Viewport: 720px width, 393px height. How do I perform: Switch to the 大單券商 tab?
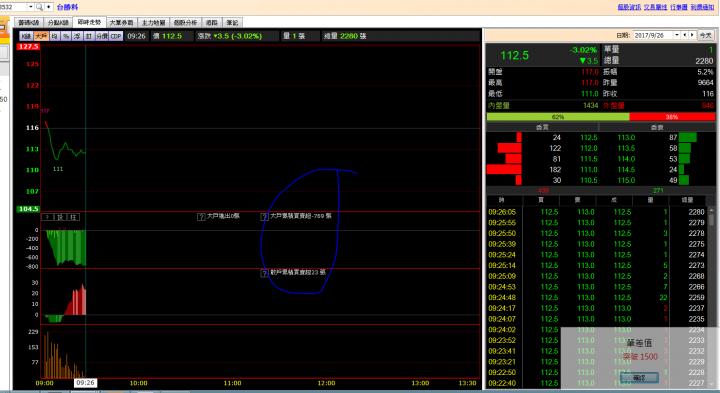pyautogui.click(x=121, y=22)
